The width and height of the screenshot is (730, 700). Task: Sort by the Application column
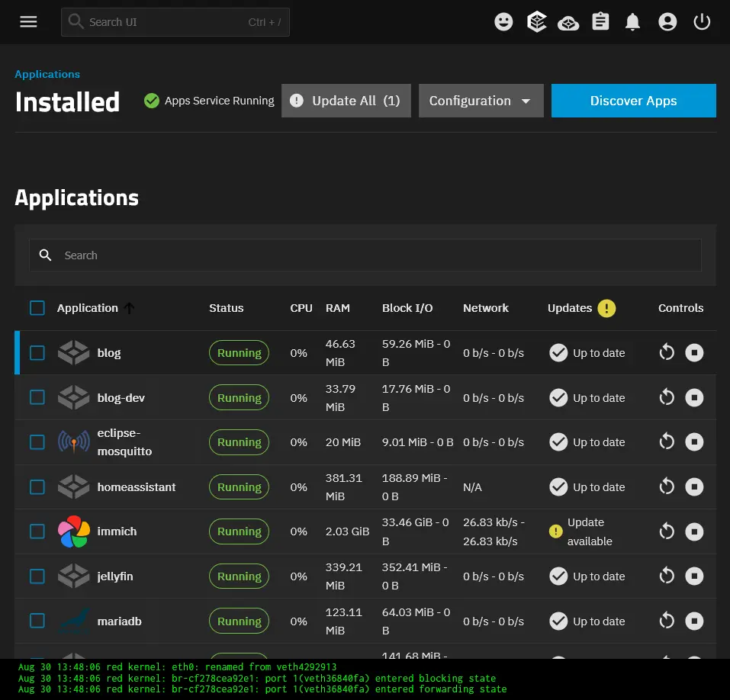point(87,308)
